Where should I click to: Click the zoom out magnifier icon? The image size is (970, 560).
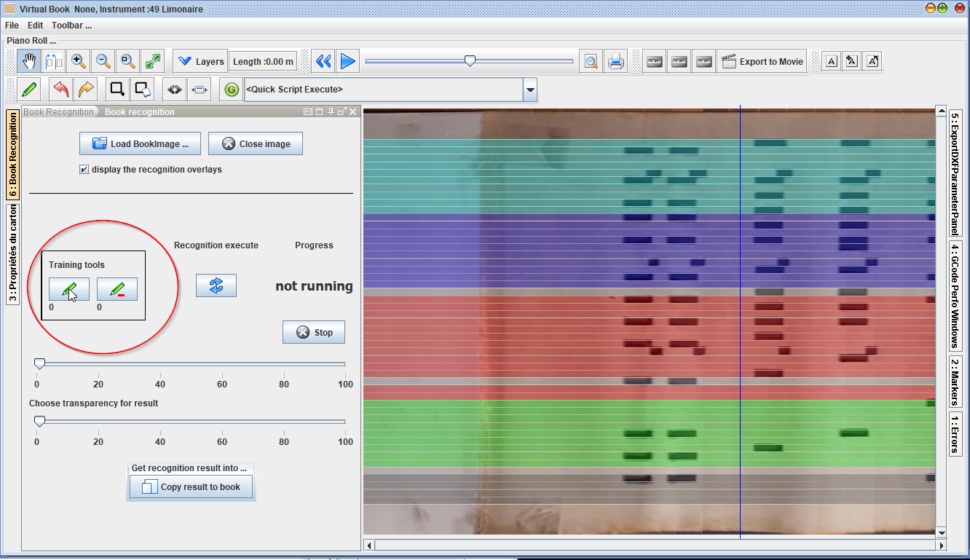pos(103,61)
